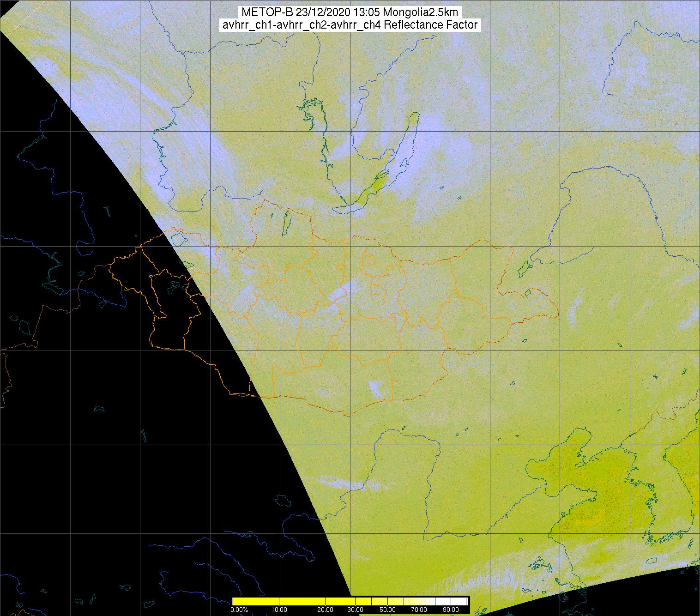Click the avhrr_ch1-avhrr_ch2-avhrr_ch4 Reflectance Factor caption

pos(350,25)
